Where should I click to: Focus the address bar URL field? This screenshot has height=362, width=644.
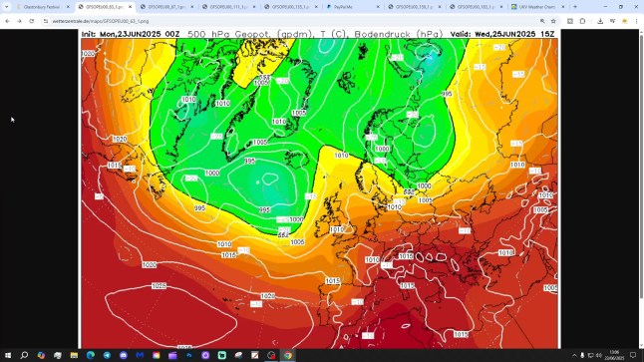click(x=287, y=21)
